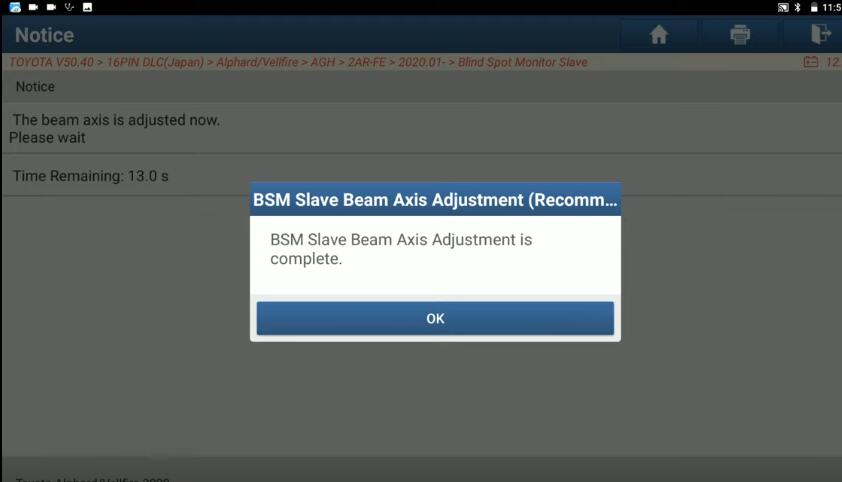Screen dimensions: 842x482
Task: Tap 'AGH' in breadcrumb
Action: click(323, 62)
